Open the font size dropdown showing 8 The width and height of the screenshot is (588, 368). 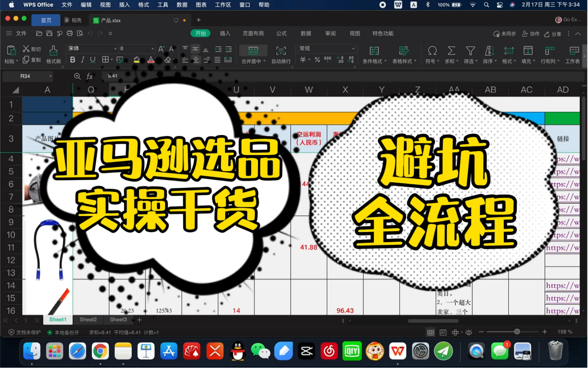152,49
